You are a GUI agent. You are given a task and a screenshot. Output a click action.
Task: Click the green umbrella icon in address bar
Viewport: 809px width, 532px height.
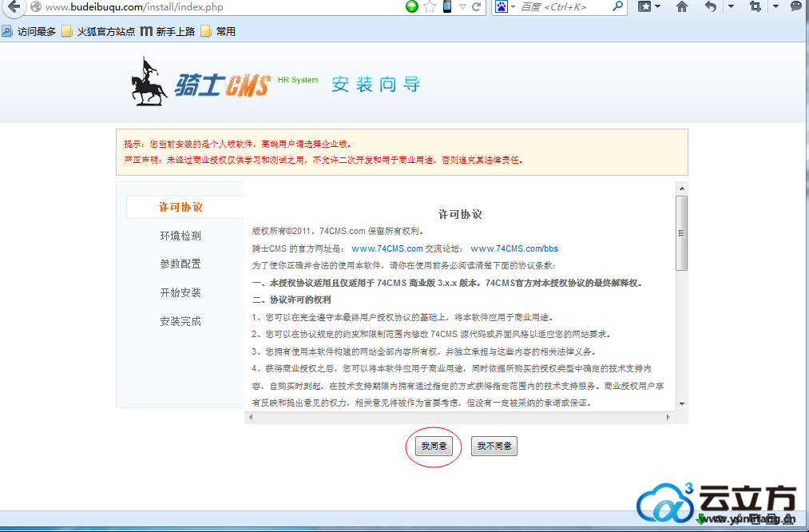click(x=412, y=6)
